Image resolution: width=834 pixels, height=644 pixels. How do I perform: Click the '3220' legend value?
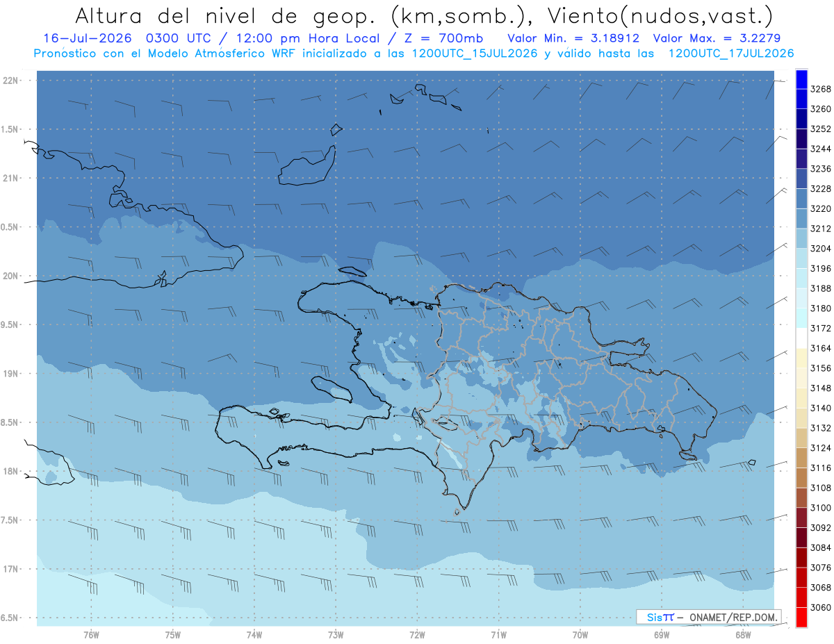pyautogui.click(x=821, y=208)
